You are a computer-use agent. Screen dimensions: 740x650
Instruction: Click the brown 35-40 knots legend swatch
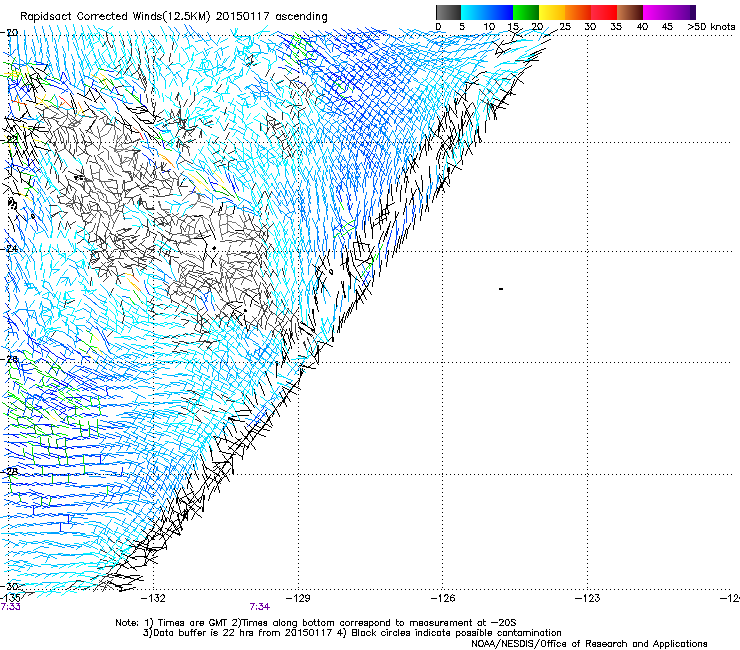pyautogui.click(x=630, y=12)
